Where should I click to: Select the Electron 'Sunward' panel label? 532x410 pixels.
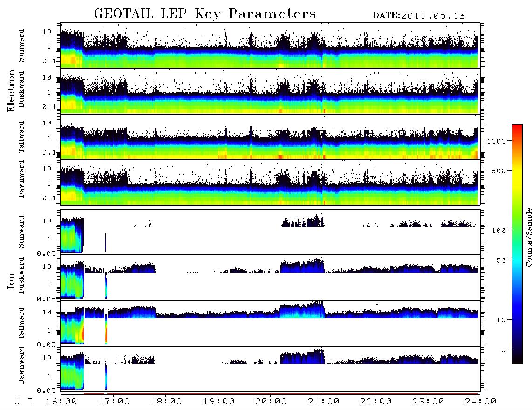21,46
